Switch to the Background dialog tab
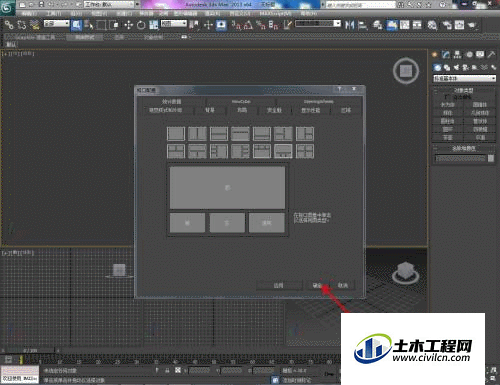Viewport: 500px width, 385px height. [x=210, y=110]
